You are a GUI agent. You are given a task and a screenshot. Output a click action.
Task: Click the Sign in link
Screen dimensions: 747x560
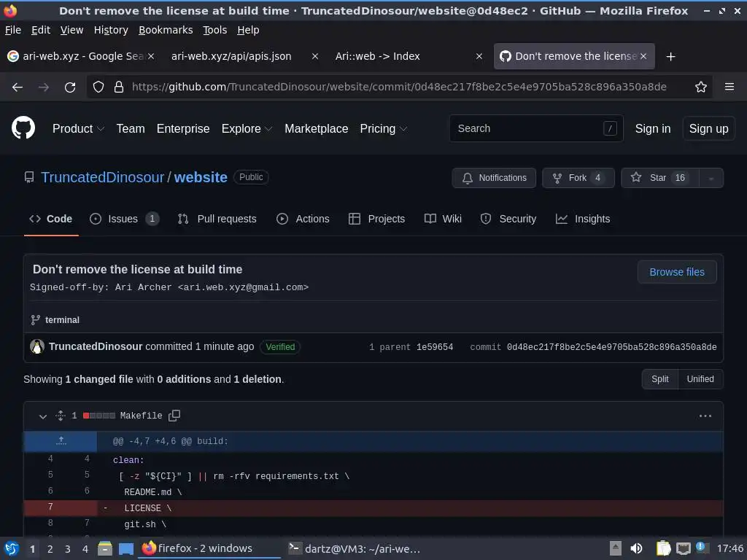653,128
